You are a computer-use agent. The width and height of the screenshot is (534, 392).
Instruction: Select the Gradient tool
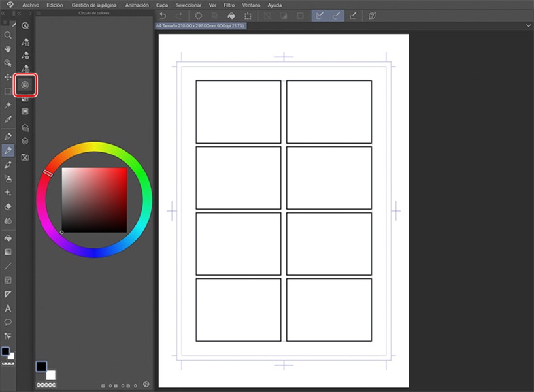8,252
